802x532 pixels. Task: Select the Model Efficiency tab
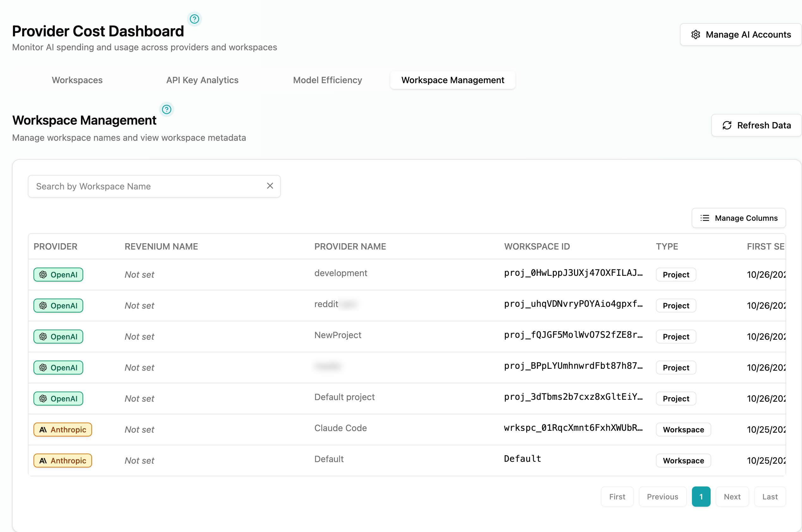[x=327, y=80]
